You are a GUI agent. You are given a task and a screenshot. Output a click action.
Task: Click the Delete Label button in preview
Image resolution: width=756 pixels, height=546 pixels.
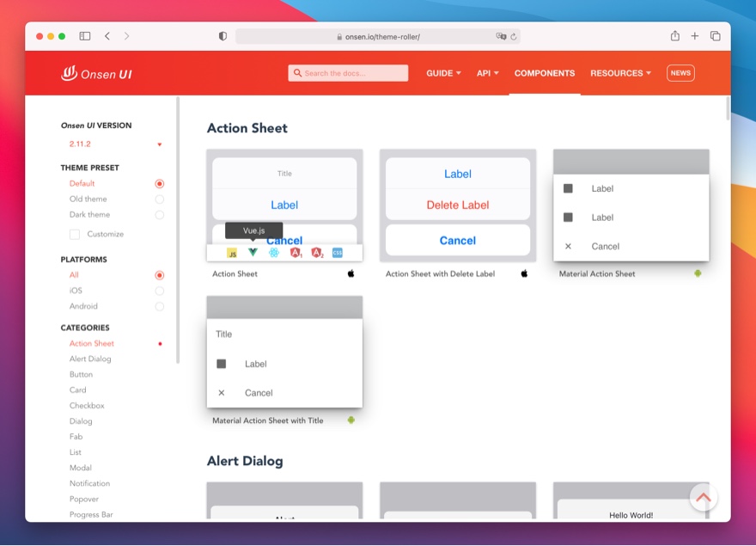tap(458, 205)
